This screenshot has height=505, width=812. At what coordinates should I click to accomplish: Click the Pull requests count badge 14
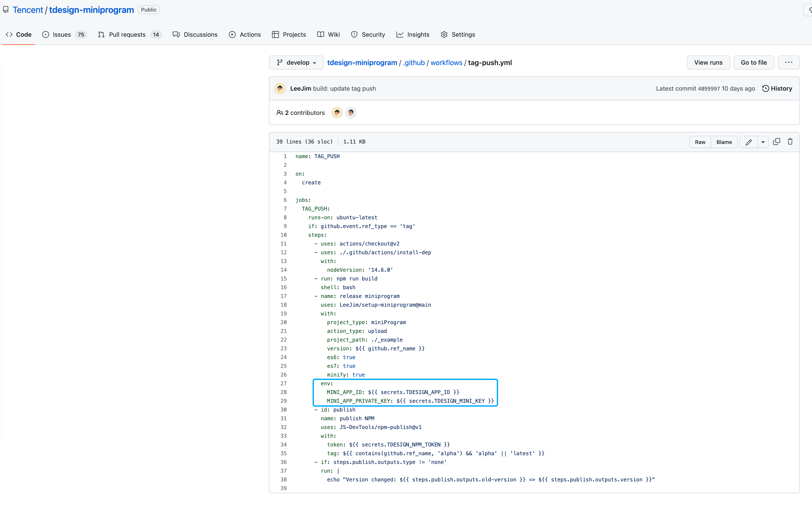pos(156,34)
